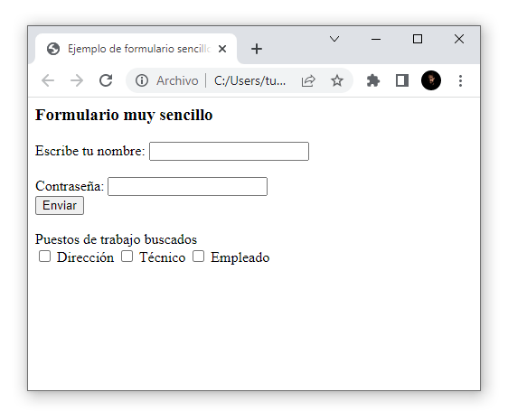Go back with the browser back arrow
This screenshot has height=420, width=508.
click(x=48, y=80)
